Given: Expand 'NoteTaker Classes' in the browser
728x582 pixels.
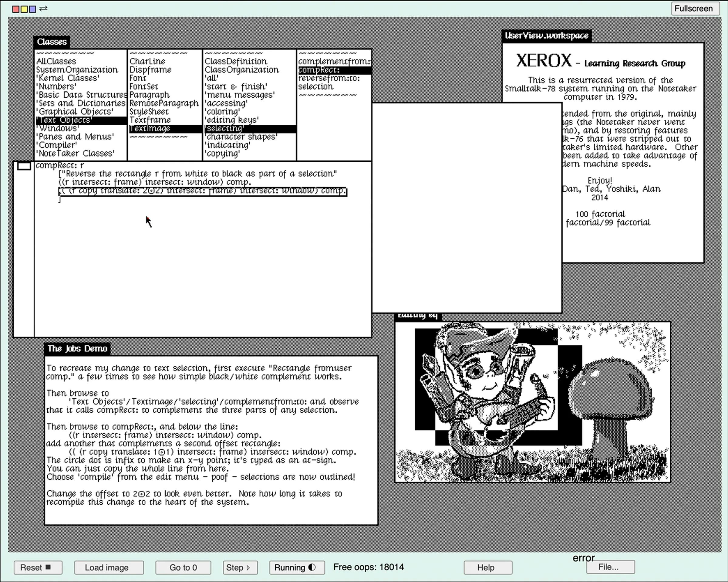Looking at the screenshot, I should tap(75, 154).
